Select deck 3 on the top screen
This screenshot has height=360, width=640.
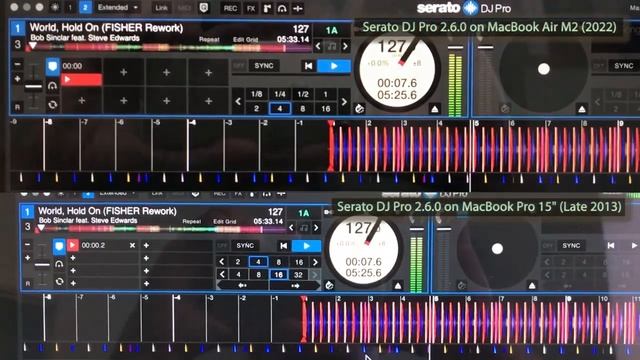17,44
